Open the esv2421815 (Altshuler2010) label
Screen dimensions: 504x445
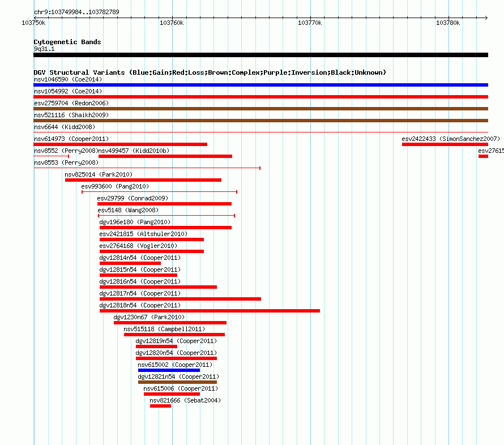[x=143, y=234]
